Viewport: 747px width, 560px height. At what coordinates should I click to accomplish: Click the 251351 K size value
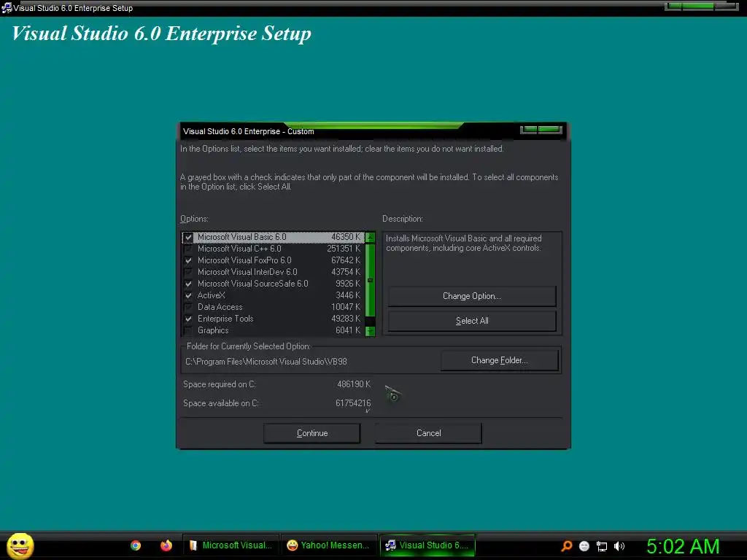344,249
